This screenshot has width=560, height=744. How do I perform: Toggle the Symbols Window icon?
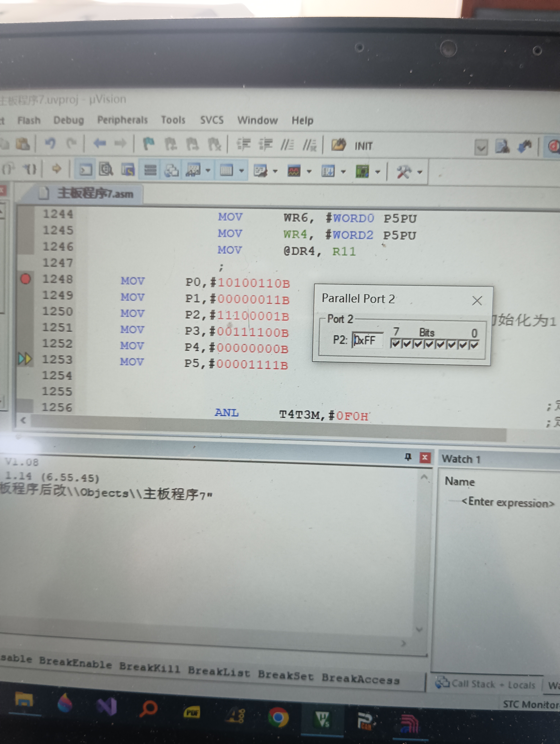(x=128, y=170)
